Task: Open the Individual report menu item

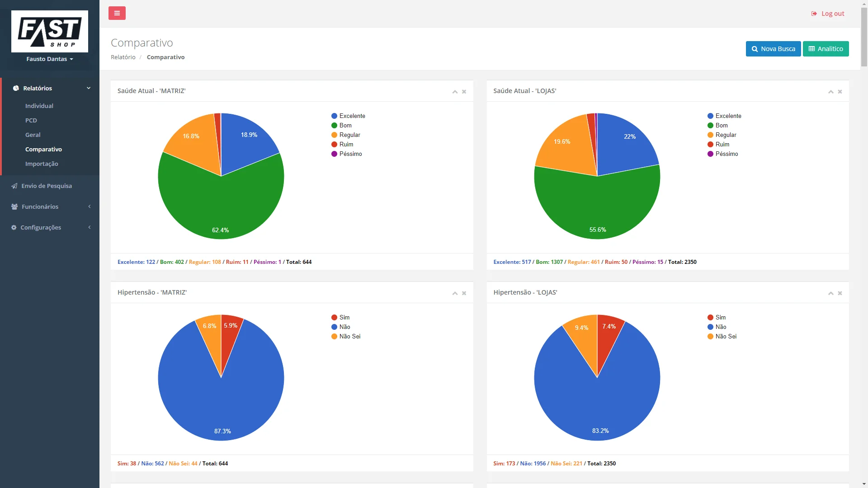Action: tap(39, 106)
